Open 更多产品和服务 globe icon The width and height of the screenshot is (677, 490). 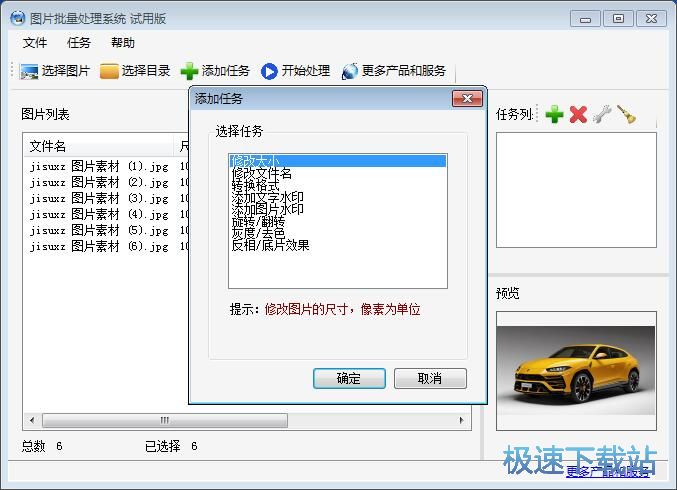click(349, 71)
